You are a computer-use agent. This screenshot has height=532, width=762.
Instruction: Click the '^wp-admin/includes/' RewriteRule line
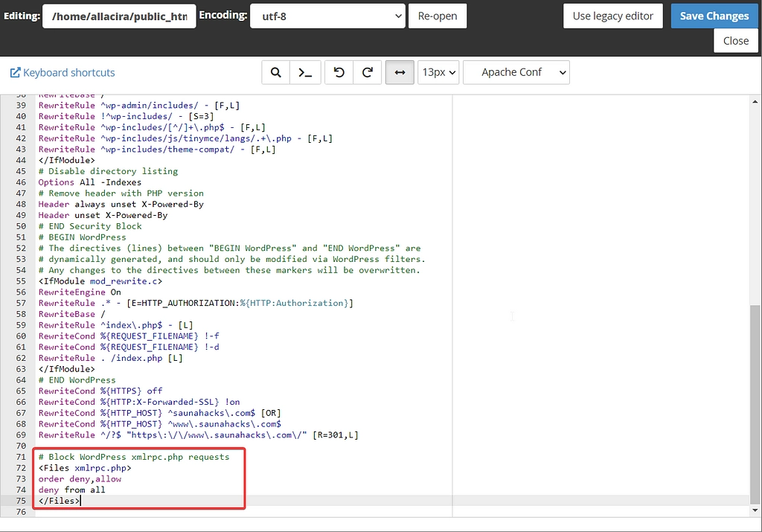tap(139, 105)
